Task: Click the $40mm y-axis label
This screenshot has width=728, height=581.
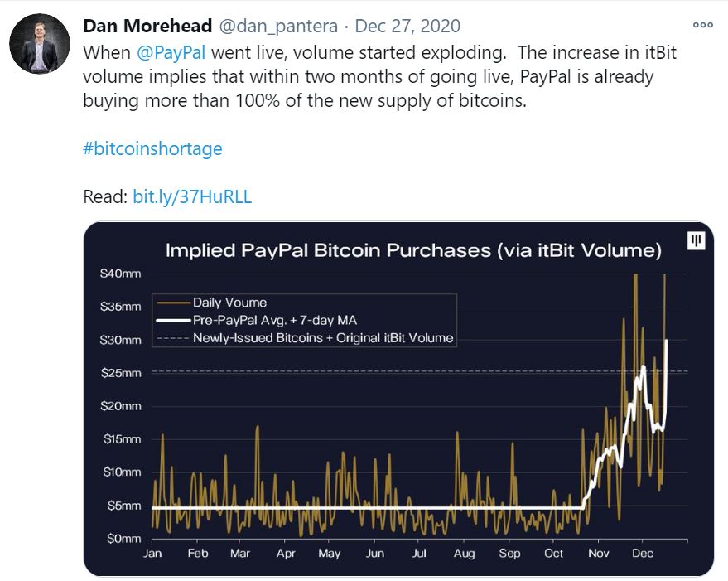Action: pyautogui.click(x=123, y=274)
